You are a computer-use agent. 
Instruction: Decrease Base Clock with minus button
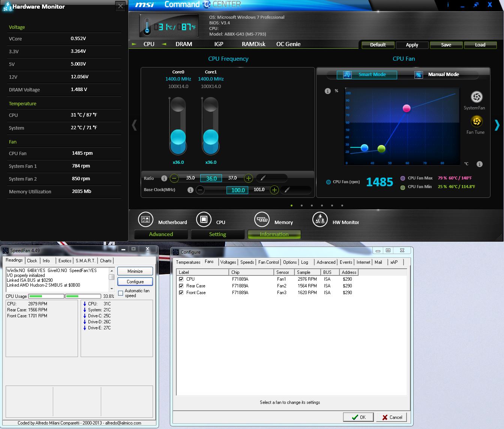[200, 190]
